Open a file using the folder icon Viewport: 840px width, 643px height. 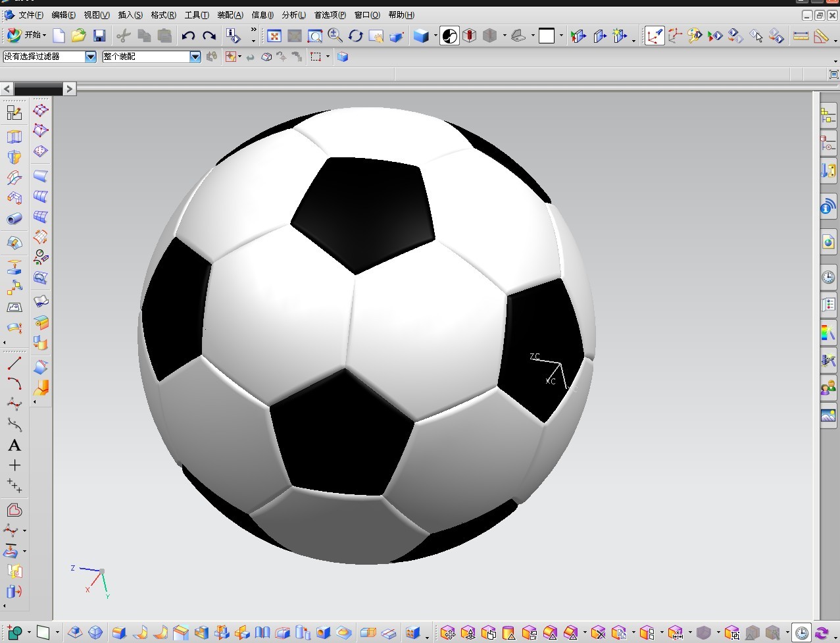tap(79, 36)
